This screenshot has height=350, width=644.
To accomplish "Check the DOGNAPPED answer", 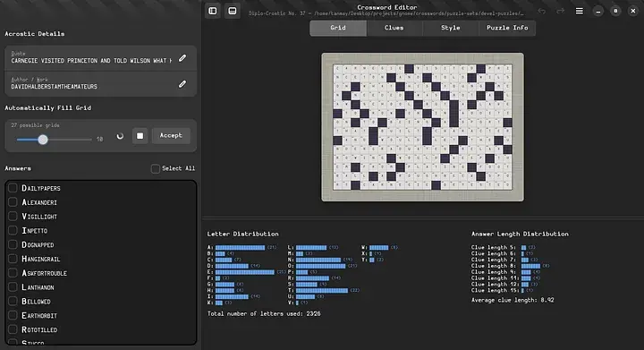I will click(x=13, y=244).
